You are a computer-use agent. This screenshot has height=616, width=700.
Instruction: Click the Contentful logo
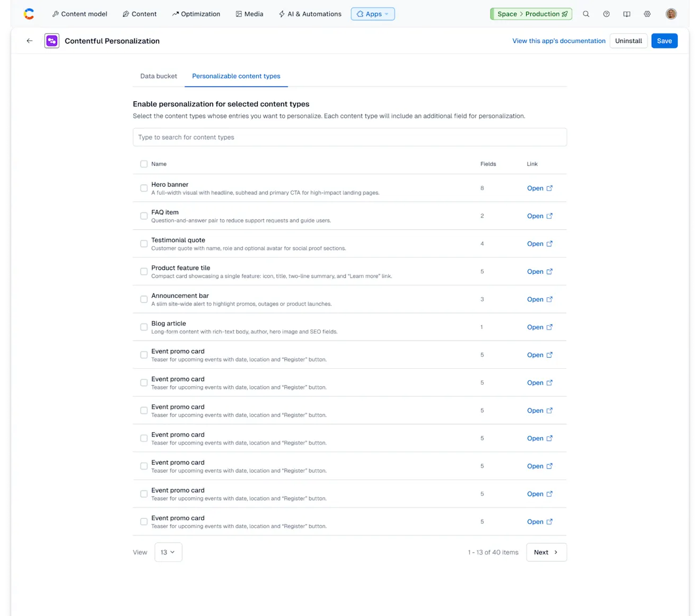tap(29, 14)
